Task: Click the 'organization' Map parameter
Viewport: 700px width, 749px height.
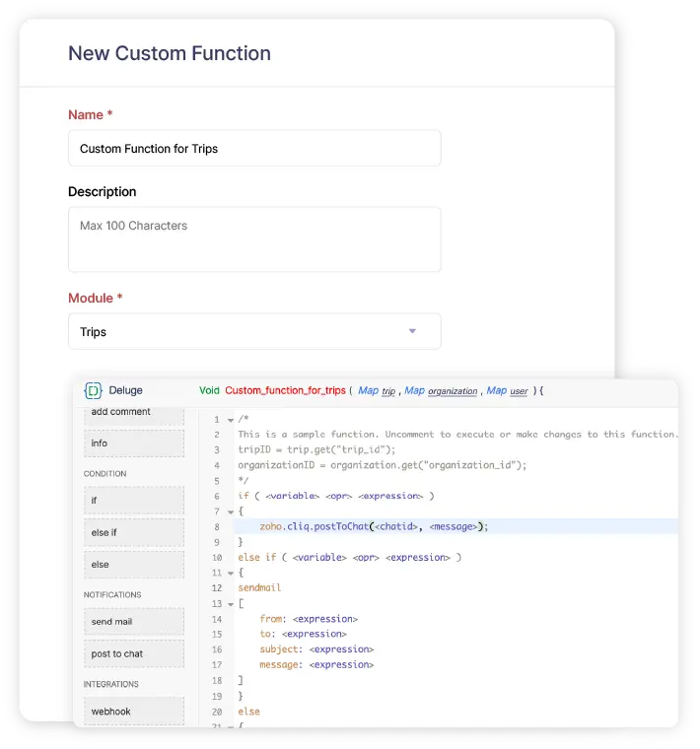Action: coord(453,391)
